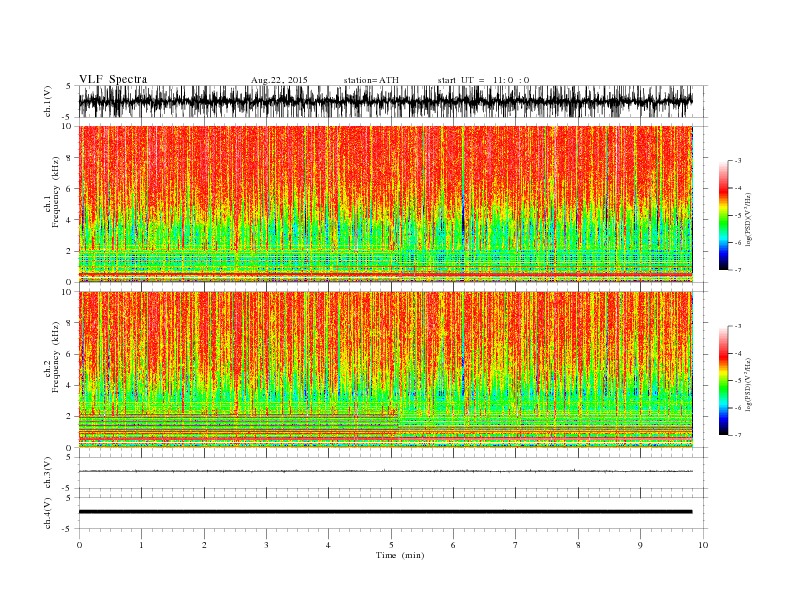
Task: Click the "6" kHz tick on the ch.2 frequency axis
Action: click(x=69, y=354)
